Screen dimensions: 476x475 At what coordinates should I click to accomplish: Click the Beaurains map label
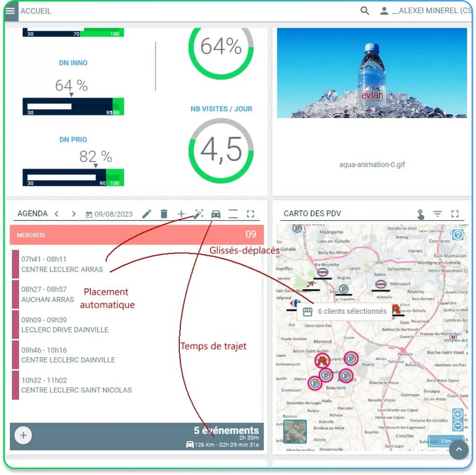pyautogui.click(x=336, y=388)
